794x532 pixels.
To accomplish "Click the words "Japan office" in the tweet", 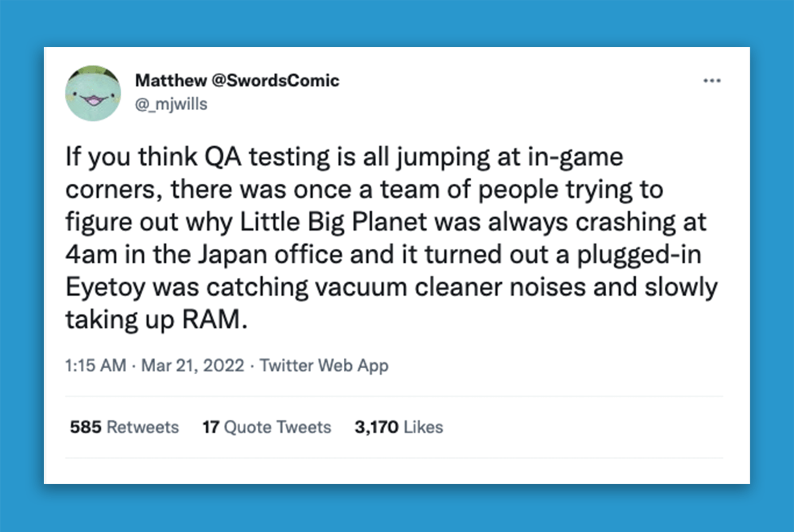I will click(x=270, y=255).
